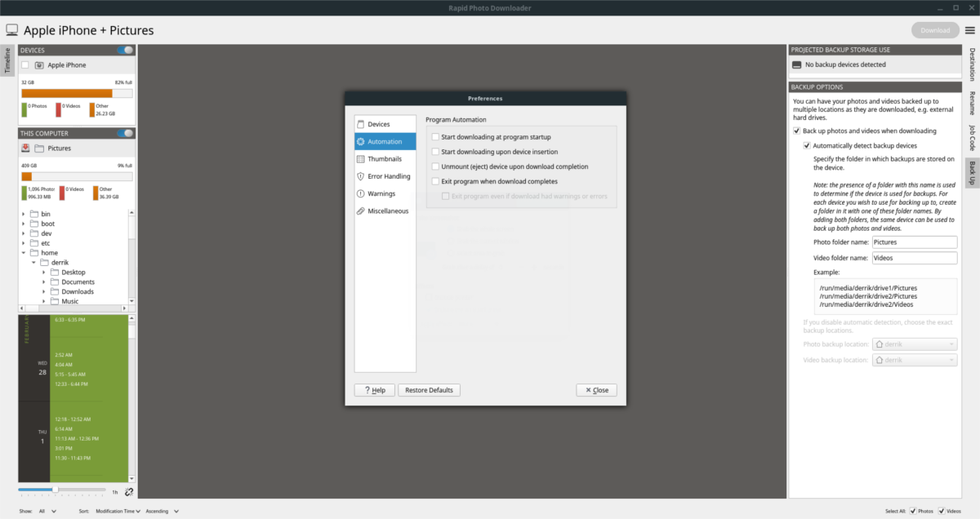Uncheck Automatically detect backup devices

(807, 145)
